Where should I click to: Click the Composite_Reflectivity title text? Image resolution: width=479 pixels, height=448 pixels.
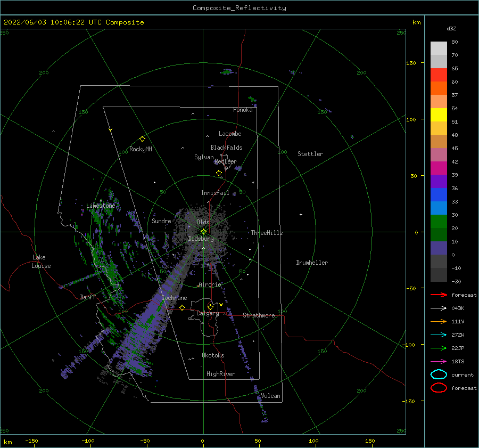click(x=240, y=8)
